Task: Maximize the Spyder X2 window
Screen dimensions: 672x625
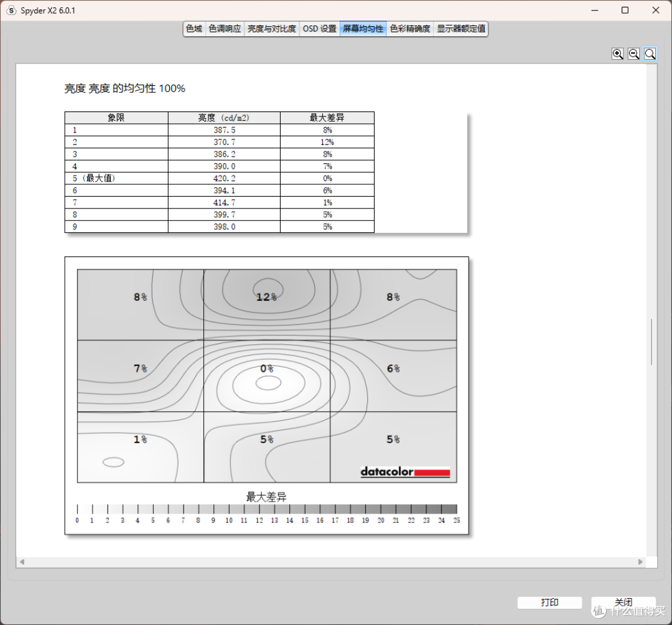Action: tap(625, 11)
